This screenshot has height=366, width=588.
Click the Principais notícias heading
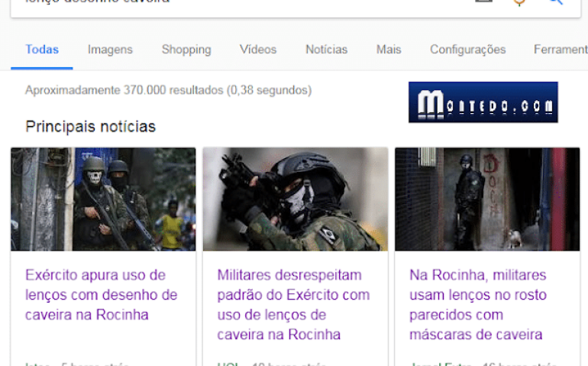coord(90,127)
